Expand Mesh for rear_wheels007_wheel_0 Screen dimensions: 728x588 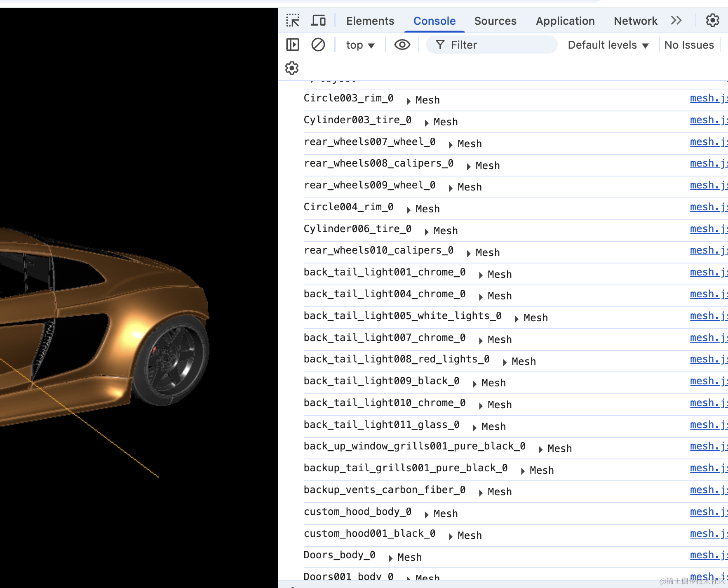pyautogui.click(x=451, y=145)
